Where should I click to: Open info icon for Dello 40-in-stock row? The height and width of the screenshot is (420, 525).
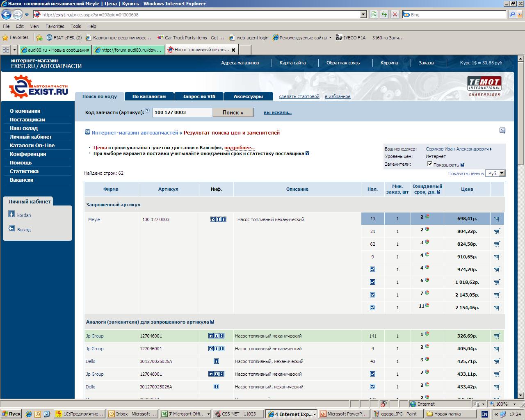coord(216,361)
